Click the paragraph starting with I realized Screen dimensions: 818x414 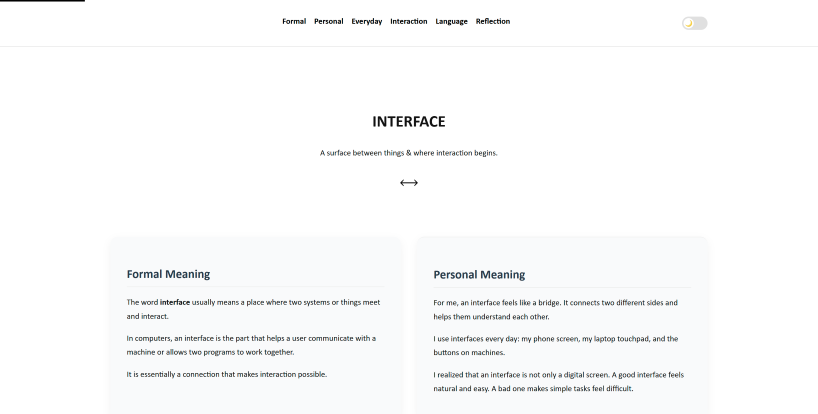pyautogui.click(x=558, y=381)
